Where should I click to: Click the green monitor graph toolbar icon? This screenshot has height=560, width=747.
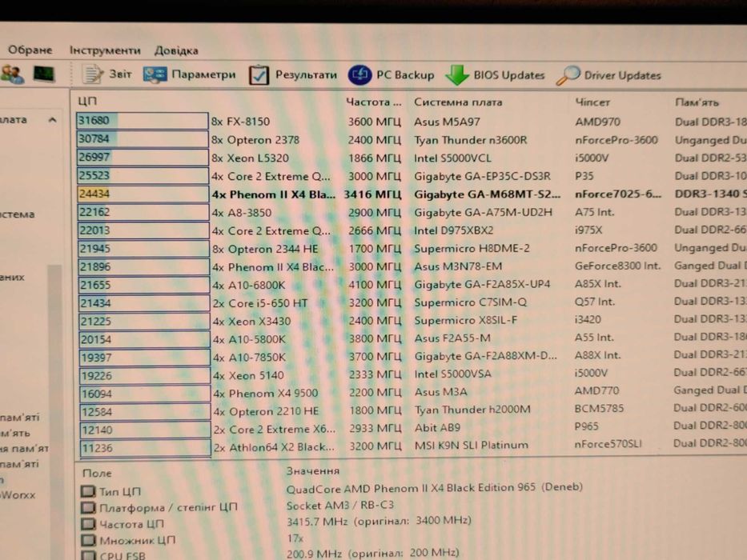(x=44, y=74)
